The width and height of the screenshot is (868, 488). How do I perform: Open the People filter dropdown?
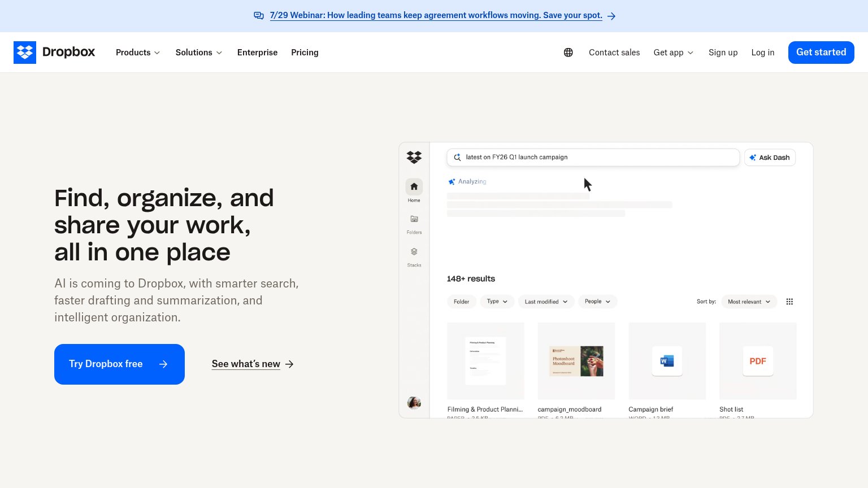pyautogui.click(x=597, y=302)
